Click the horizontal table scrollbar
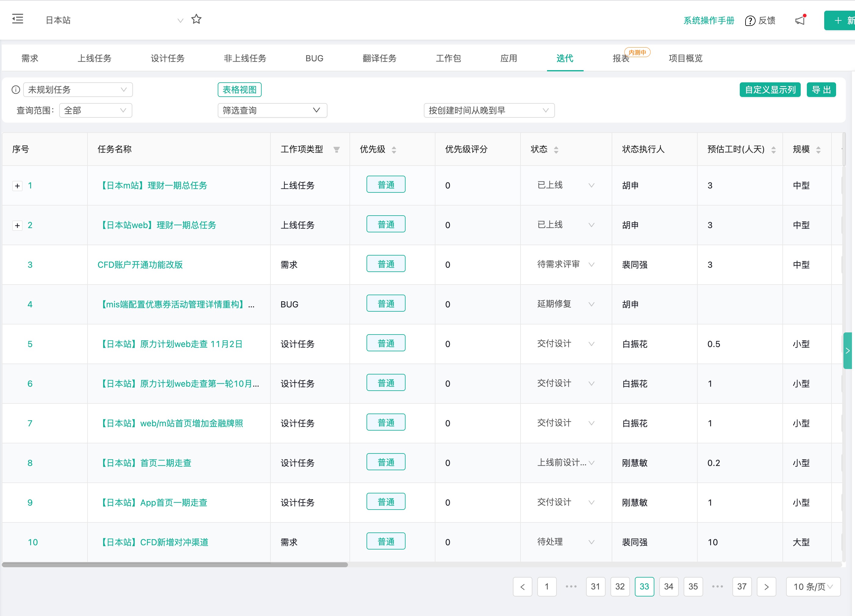Viewport: 855px width, 616px height. 175,565
